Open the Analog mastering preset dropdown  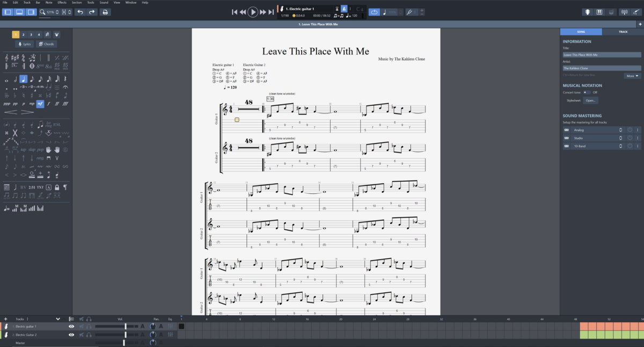(620, 130)
